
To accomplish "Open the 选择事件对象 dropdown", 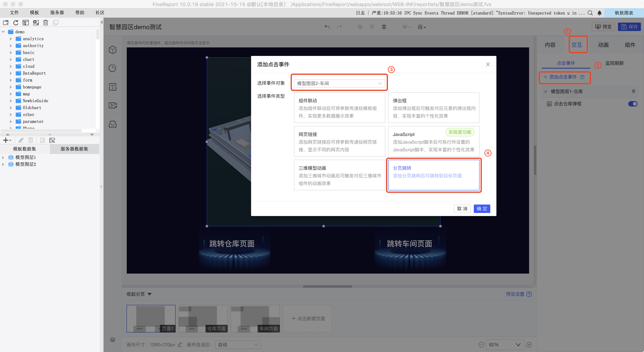I will 339,83.
